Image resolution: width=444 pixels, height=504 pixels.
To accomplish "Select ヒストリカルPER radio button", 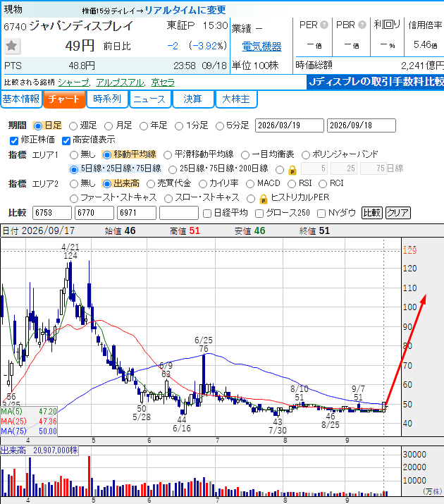I will 251,198.
